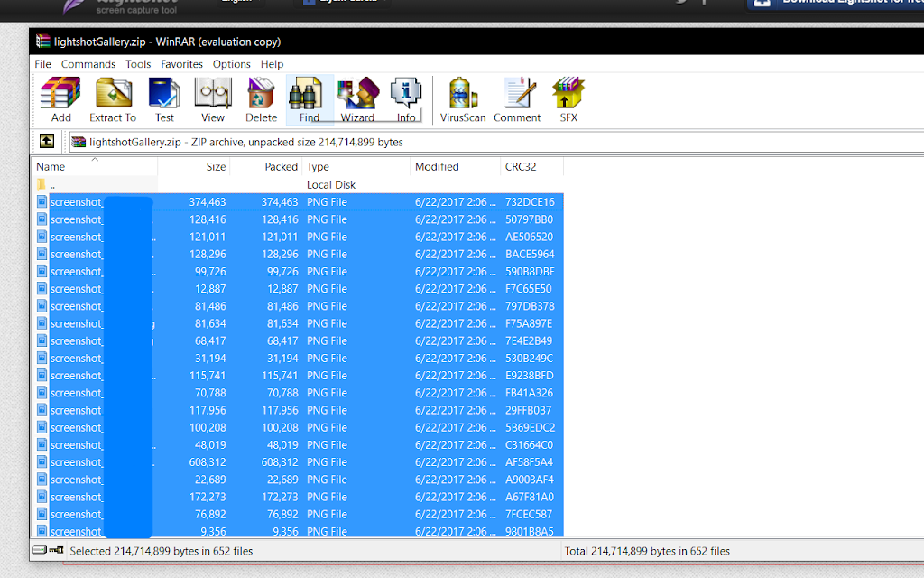Viewport: 924px width, 578px height.
Task: Sort by Type column header
Action: [356, 167]
